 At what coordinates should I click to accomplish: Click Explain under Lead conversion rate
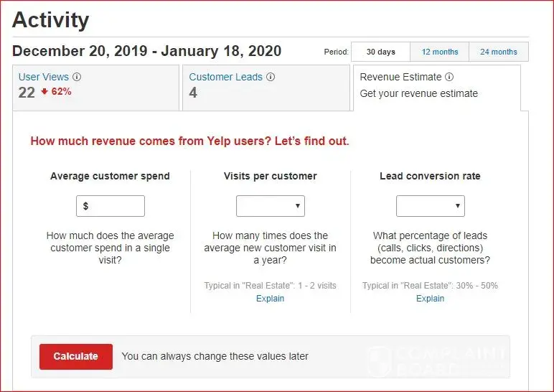pos(430,299)
